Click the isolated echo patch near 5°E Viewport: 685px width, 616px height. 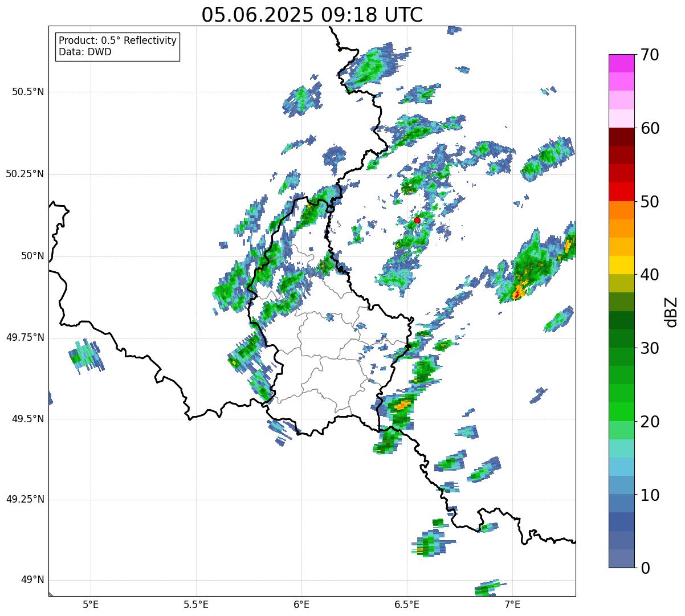[87, 357]
